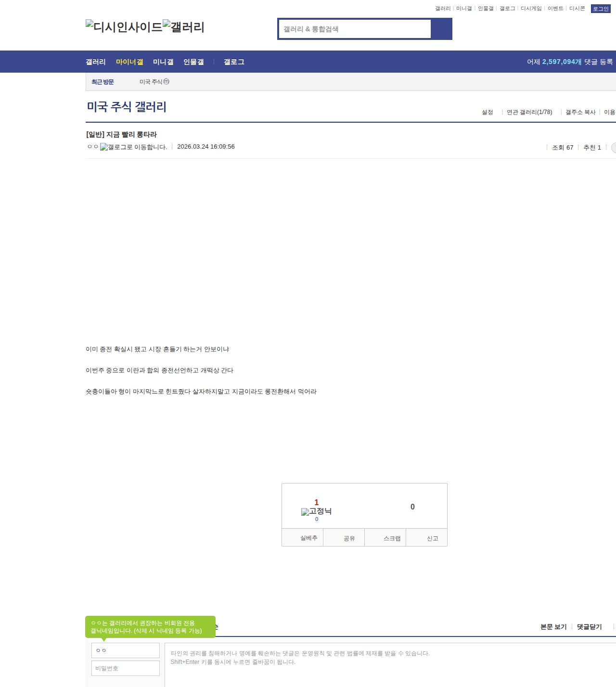Open 갤로그 in the blue navigation bar
The image size is (616, 687).
pyautogui.click(x=234, y=62)
